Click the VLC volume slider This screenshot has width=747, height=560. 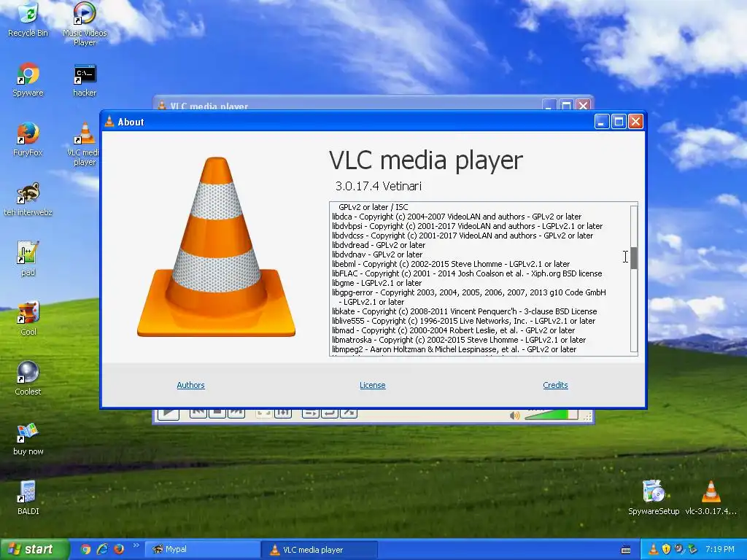click(551, 415)
